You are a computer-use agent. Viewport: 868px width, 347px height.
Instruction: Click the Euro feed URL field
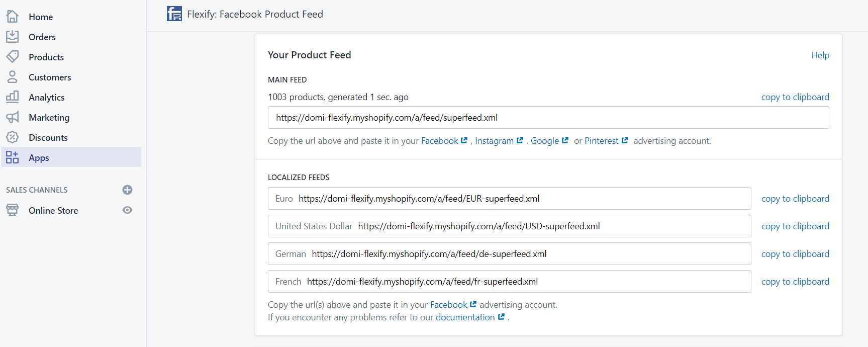509,199
